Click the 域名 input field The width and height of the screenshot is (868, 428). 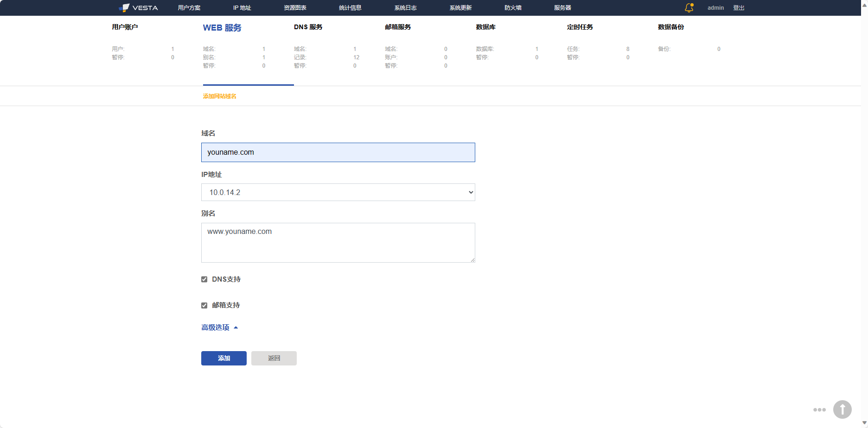pyautogui.click(x=338, y=152)
